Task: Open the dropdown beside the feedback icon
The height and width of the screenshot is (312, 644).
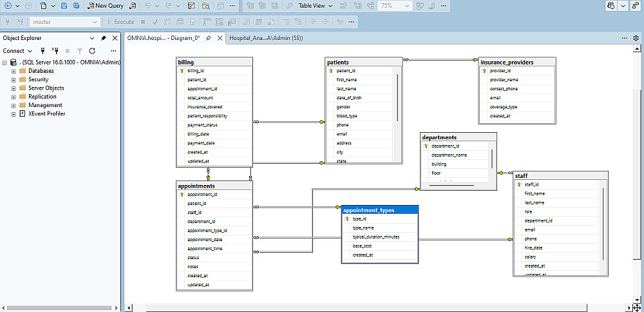Action: tap(623, 6)
